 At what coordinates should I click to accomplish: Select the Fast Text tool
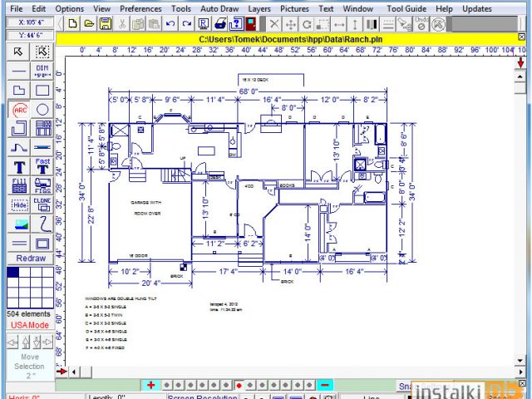[x=42, y=165]
